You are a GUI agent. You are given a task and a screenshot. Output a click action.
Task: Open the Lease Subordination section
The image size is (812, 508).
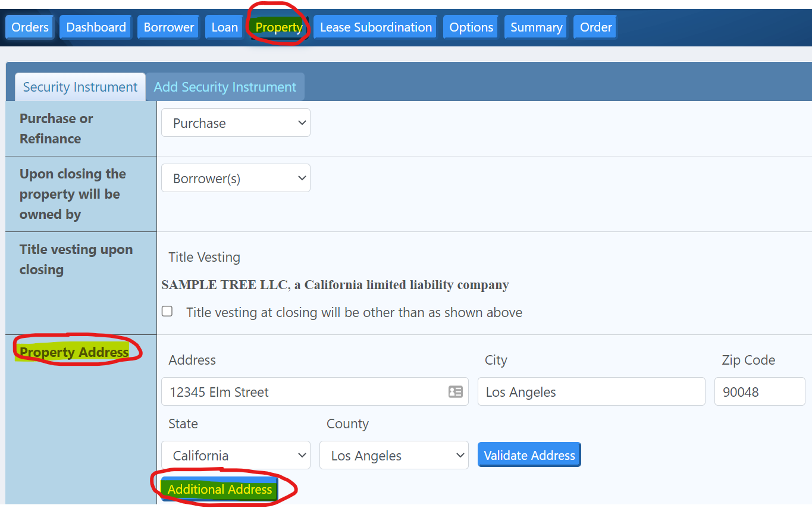coord(375,27)
